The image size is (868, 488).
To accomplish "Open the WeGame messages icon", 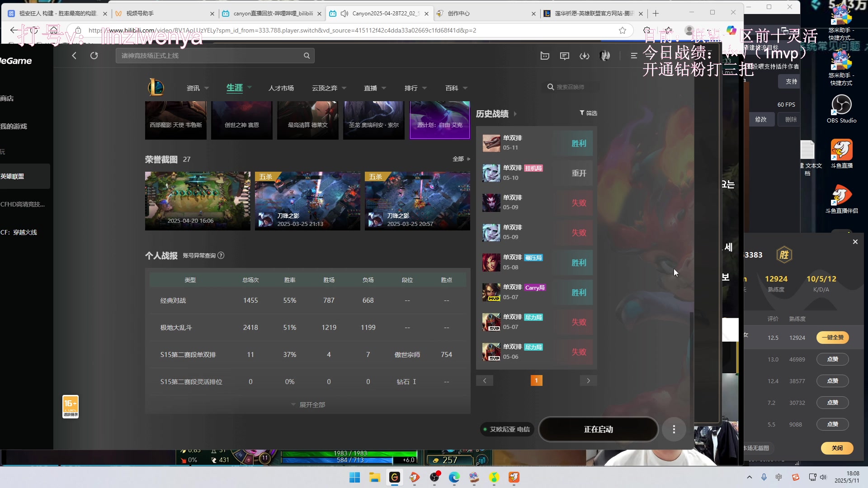I will pyautogui.click(x=565, y=56).
